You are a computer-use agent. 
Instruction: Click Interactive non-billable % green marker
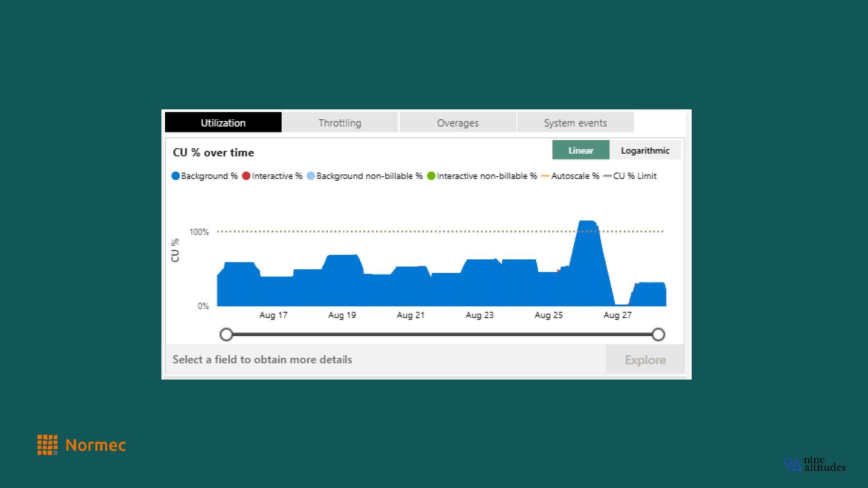(431, 176)
